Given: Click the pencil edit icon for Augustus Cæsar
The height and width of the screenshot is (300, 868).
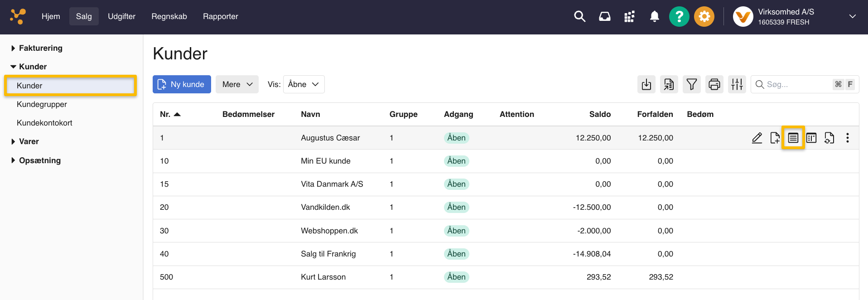Looking at the screenshot, I should click(x=757, y=138).
